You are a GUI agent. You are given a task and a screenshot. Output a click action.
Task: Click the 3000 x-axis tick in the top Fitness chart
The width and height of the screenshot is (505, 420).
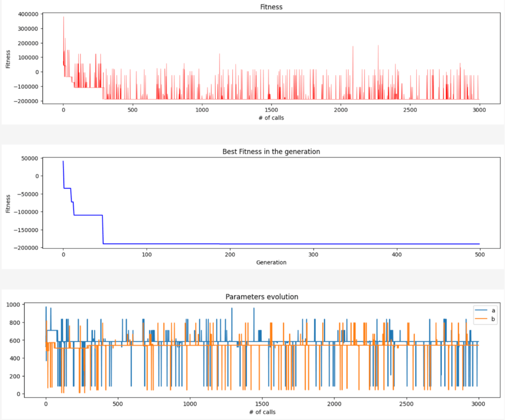(x=479, y=110)
